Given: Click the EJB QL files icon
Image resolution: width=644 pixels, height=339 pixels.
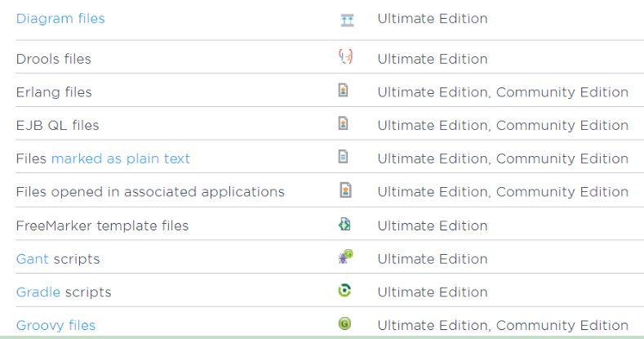Looking at the screenshot, I should pyautogui.click(x=344, y=123).
